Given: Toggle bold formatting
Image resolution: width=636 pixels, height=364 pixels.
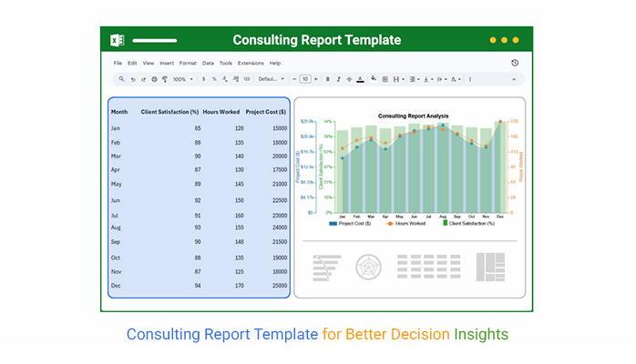Looking at the screenshot, I should pos(328,79).
